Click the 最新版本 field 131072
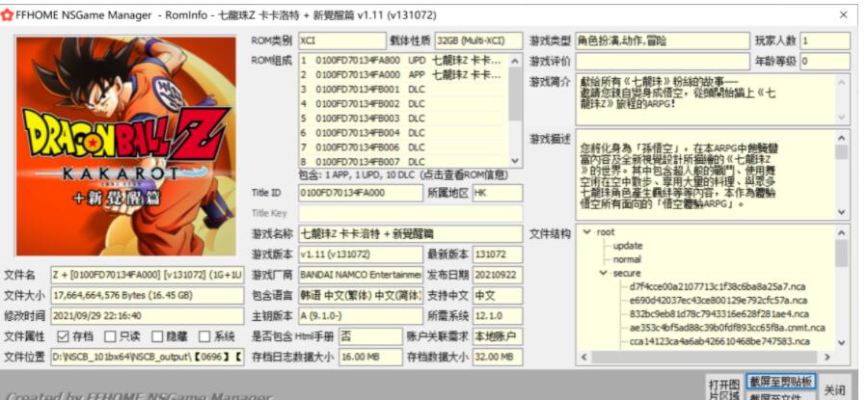 tap(497, 254)
